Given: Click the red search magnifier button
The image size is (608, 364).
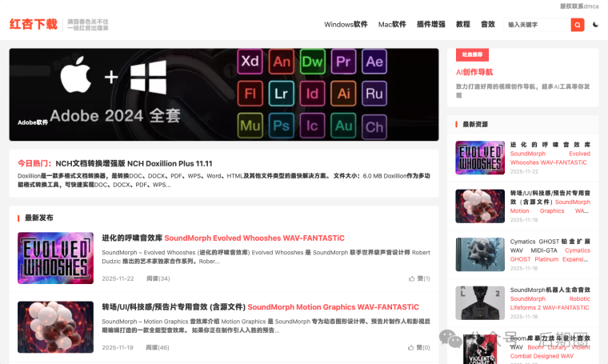Looking at the screenshot, I should (578, 25).
